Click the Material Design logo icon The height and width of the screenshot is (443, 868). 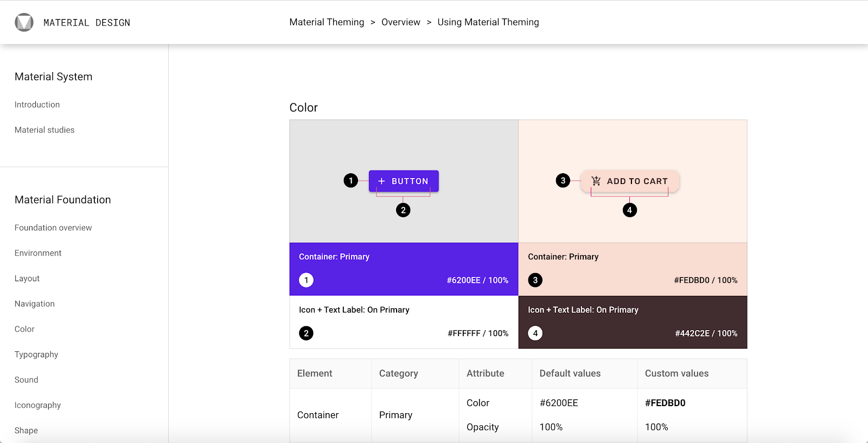pyautogui.click(x=24, y=22)
